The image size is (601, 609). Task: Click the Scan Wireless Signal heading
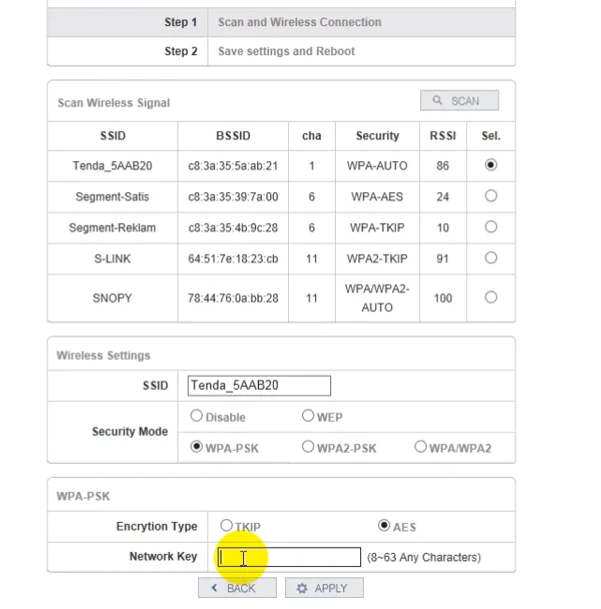(x=114, y=103)
